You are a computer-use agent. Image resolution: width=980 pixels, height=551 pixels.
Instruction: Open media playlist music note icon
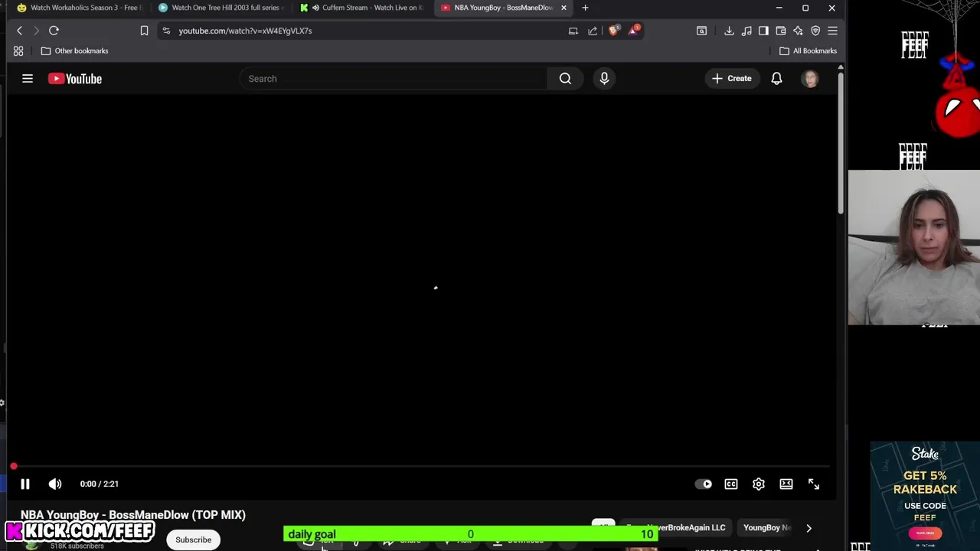click(746, 31)
